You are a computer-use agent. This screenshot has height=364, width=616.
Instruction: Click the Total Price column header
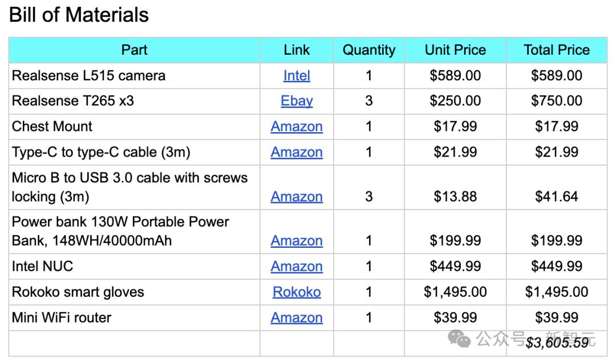coord(557,50)
